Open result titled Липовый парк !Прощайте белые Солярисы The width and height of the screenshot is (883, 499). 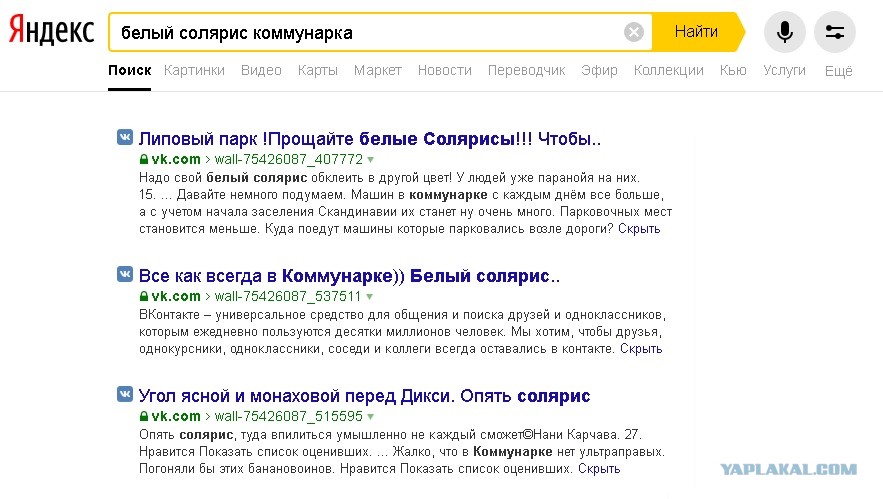tap(370, 139)
